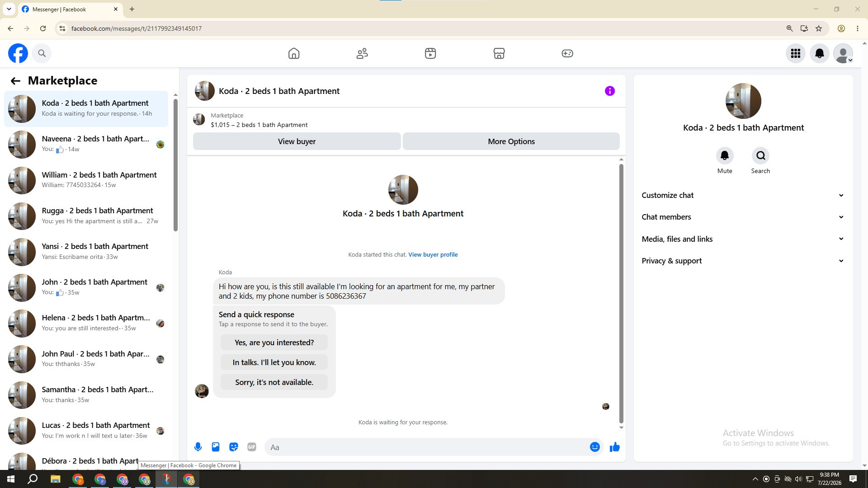Open the Home tab in Facebook navigation
This screenshot has width=868, height=488.
(x=294, y=53)
